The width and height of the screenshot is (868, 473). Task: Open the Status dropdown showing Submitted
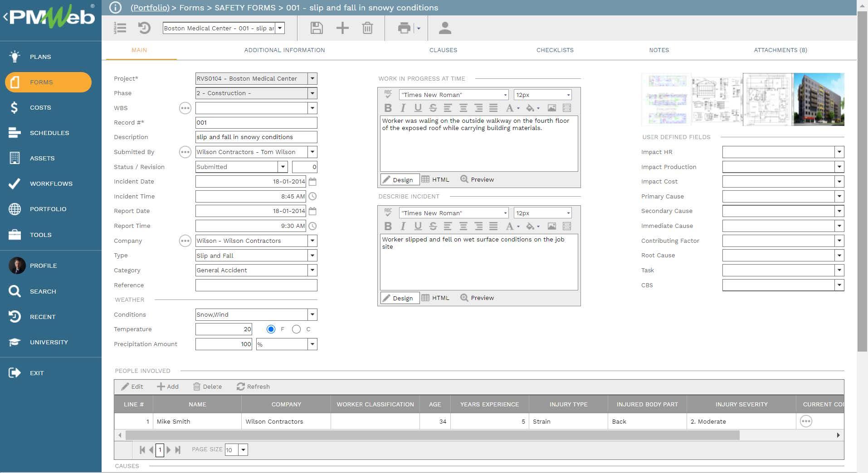[x=283, y=167]
